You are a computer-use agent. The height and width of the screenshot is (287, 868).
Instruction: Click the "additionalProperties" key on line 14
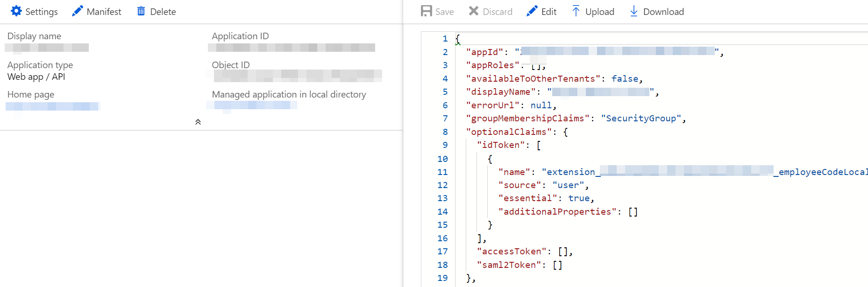(x=557, y=212)
